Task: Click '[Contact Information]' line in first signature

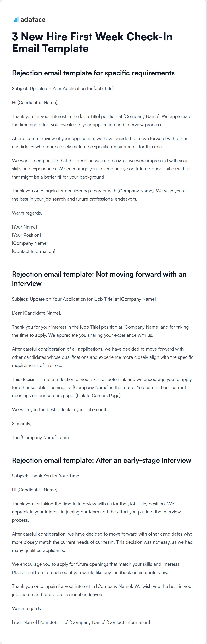Action: (34, 251)
